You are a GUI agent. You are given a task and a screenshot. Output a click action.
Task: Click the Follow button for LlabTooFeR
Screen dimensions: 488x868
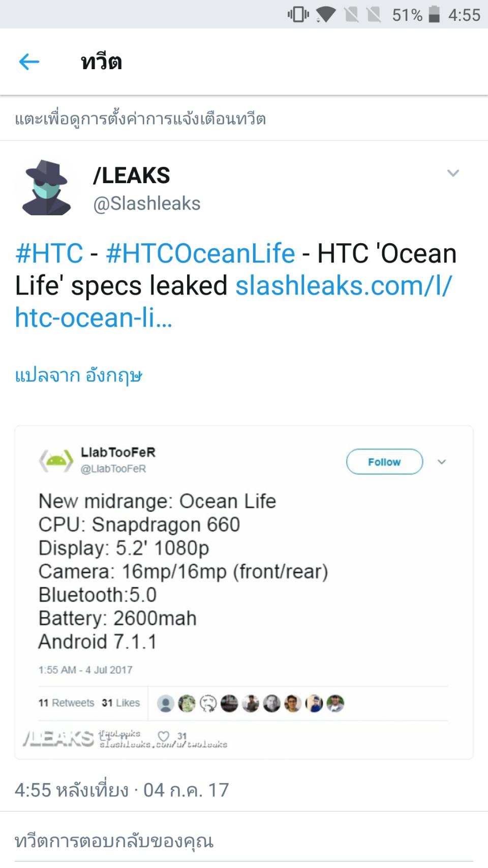pyautogui.click(x=384, y=462)
